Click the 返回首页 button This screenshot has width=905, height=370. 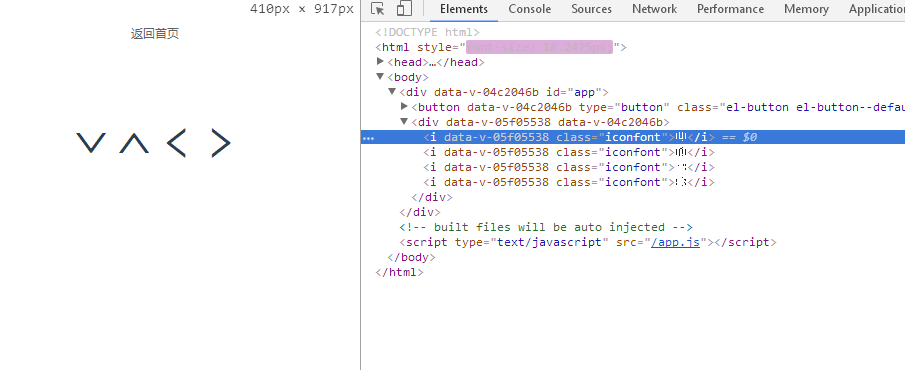tap(155, 33)
